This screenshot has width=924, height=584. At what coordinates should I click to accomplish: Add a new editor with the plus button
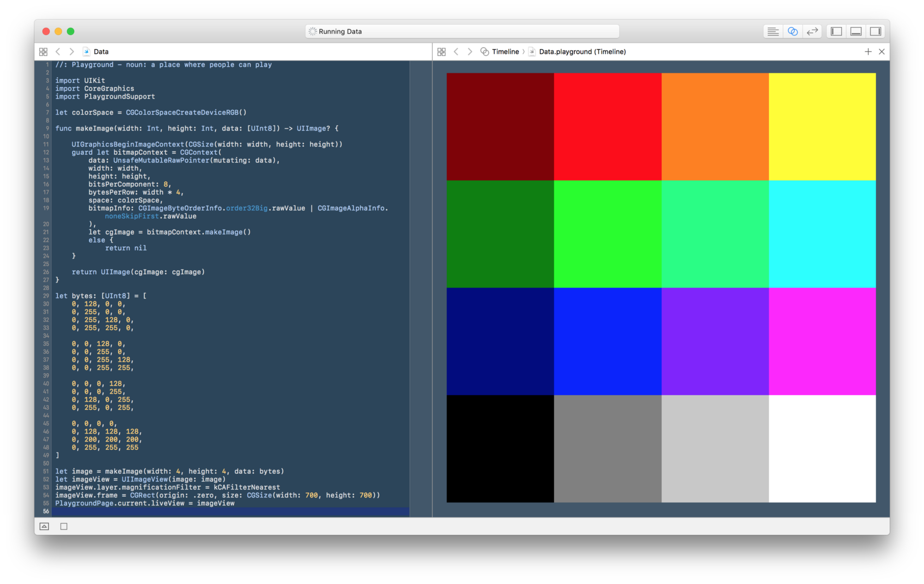(x=869, y=51)
